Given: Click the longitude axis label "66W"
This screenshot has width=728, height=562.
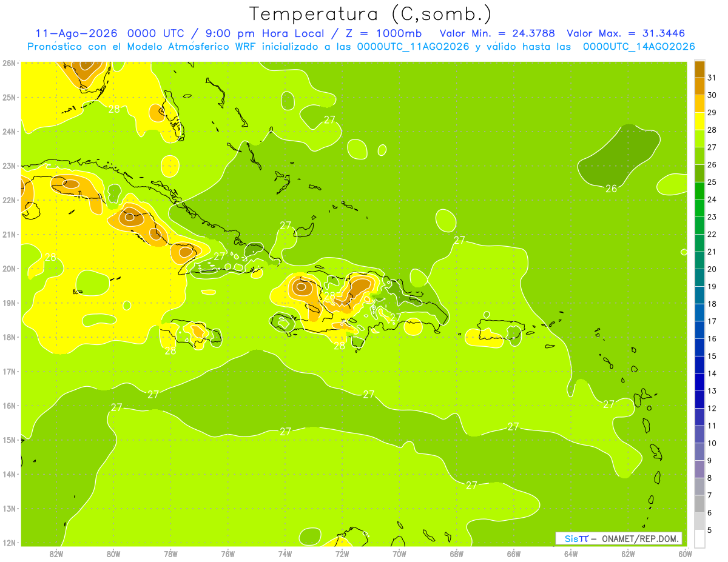Looking at the screenshot, I should 514,554.
